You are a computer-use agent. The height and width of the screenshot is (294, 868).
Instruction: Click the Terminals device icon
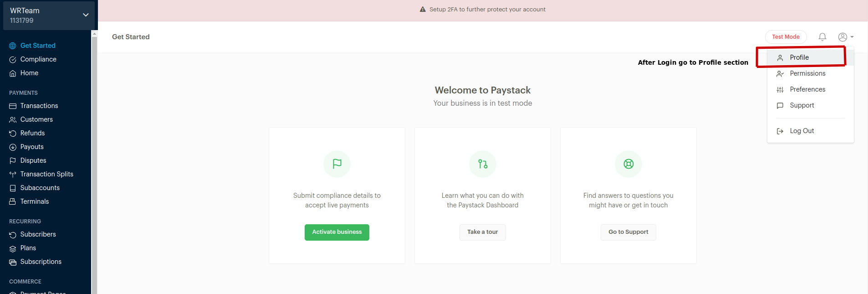[13, 202]
